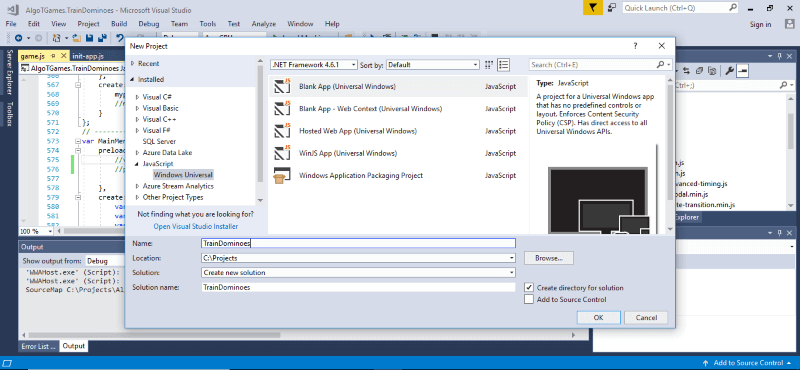Click the Browse... button
The image size is (800, 370).
pos(548,258)
